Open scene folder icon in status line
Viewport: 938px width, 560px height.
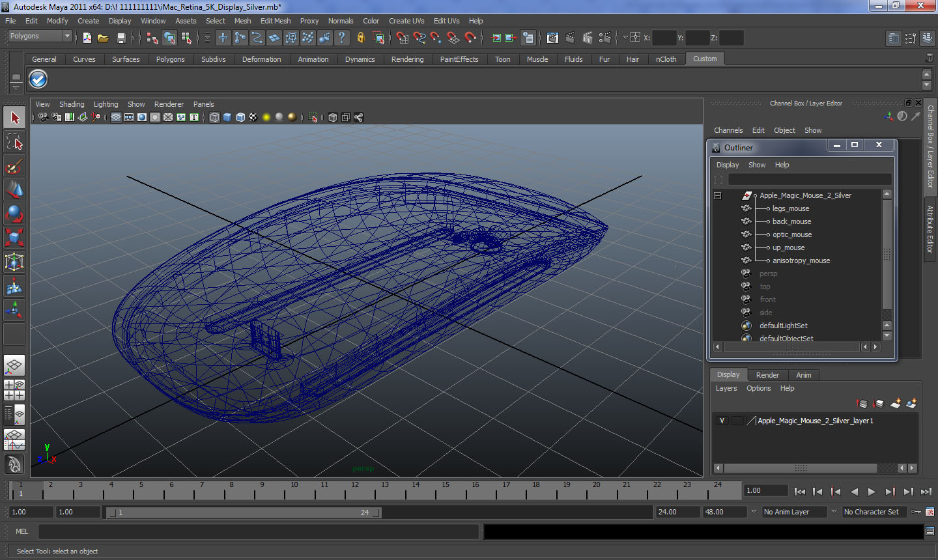103,38
